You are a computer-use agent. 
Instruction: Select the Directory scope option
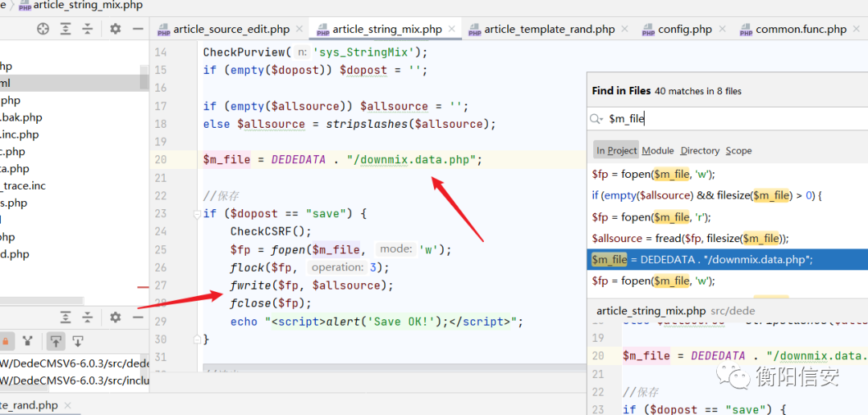[x=700, y=150]
